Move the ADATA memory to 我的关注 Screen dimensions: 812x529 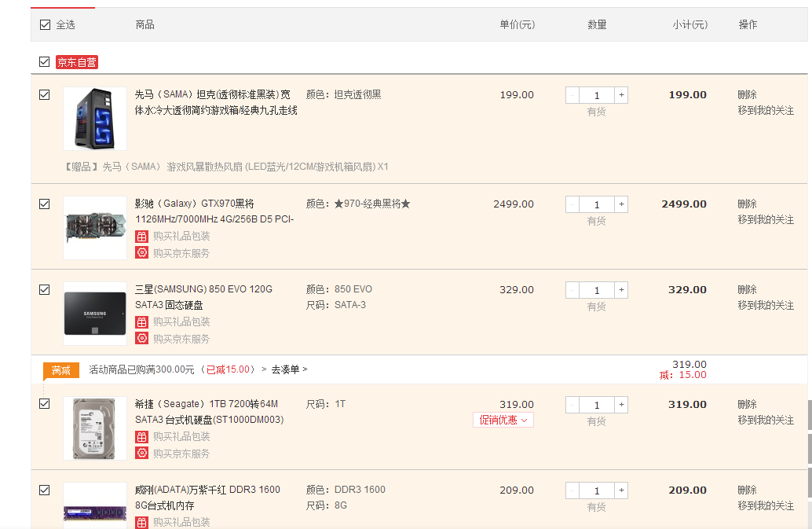(766, 505)
